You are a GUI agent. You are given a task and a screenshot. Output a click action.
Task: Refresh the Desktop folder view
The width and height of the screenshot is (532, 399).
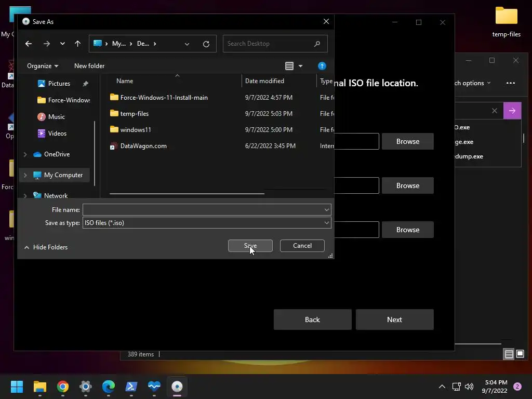pos(206,44)
